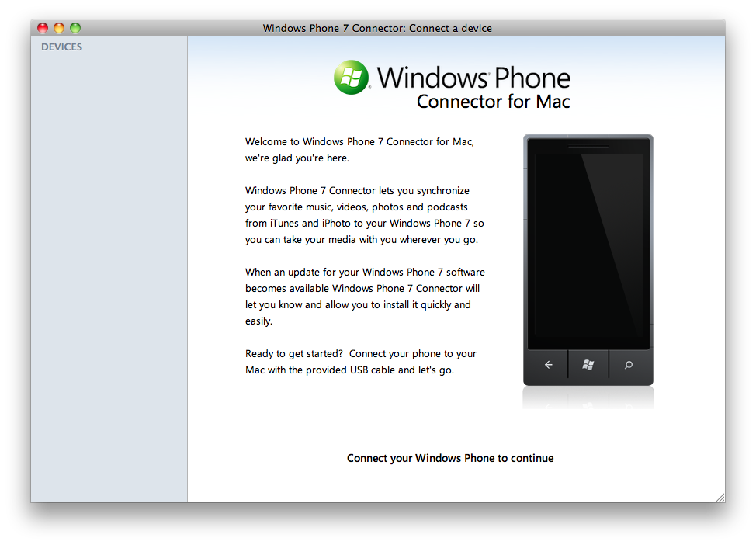Screen dimensions: 756x545
Task: Click the window title 'Connect a device'
Action: 450,28
